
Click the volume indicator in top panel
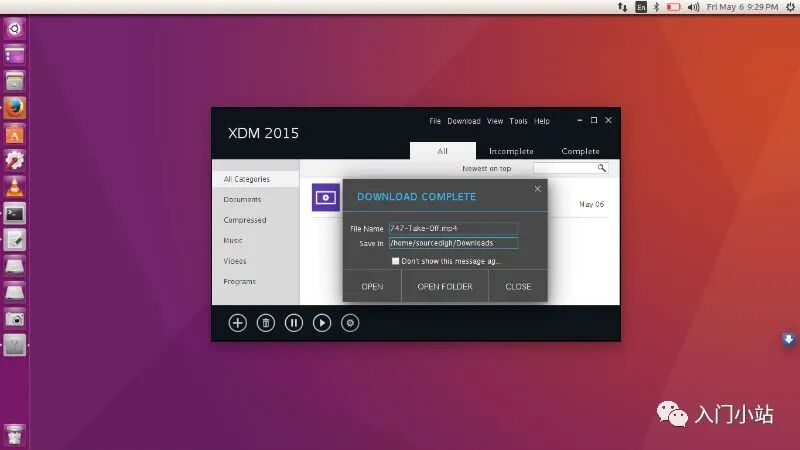[693, 7]
